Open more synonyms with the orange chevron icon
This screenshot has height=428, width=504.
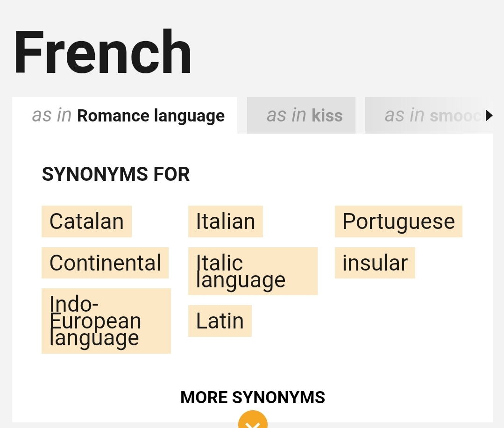click(253, 422)
